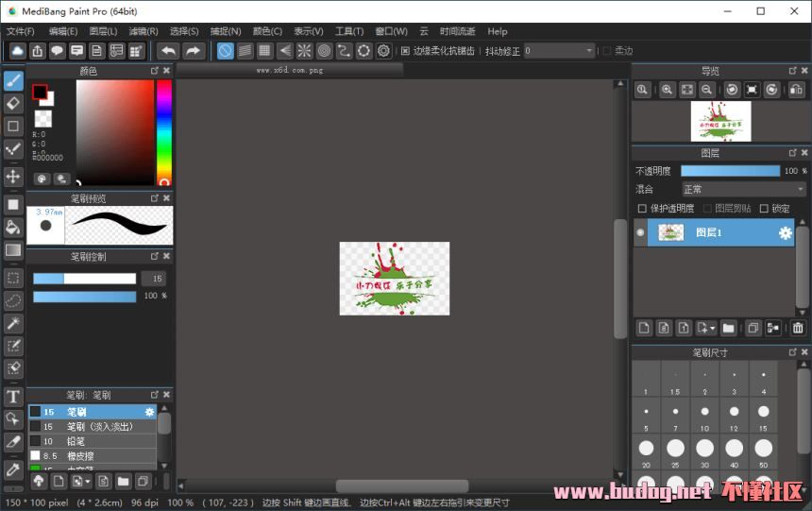The height and width of the screenshot is (511, 812).
Task: Open the 滤镜(R) menu
Action: coord(144,31)
